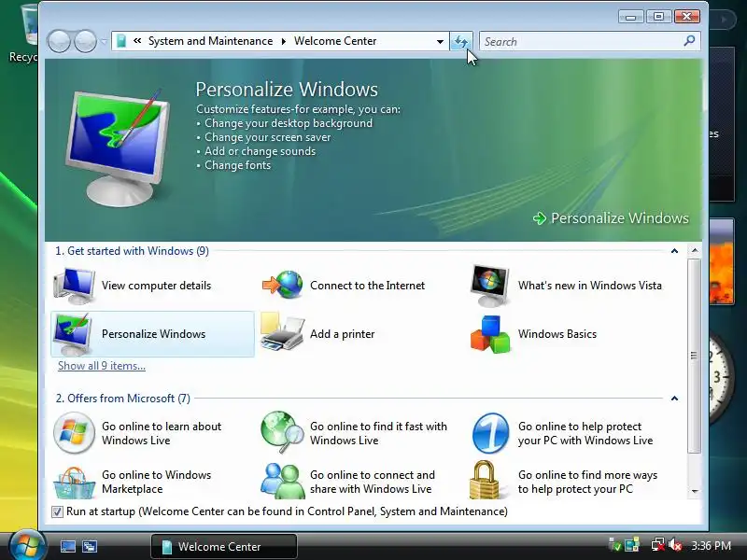Click the list scrollbar thumb
747x560 pixels.
coord(694,356)
